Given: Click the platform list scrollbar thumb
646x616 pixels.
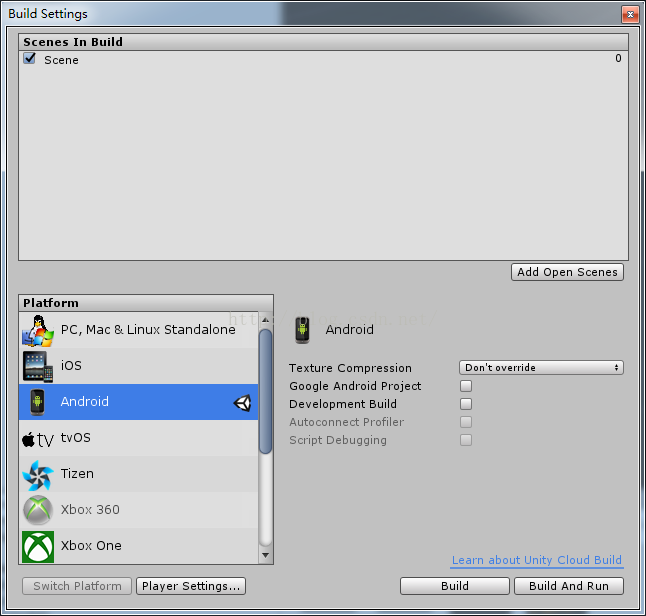Looking at the screenshot, I should click(x=266, y=391).
